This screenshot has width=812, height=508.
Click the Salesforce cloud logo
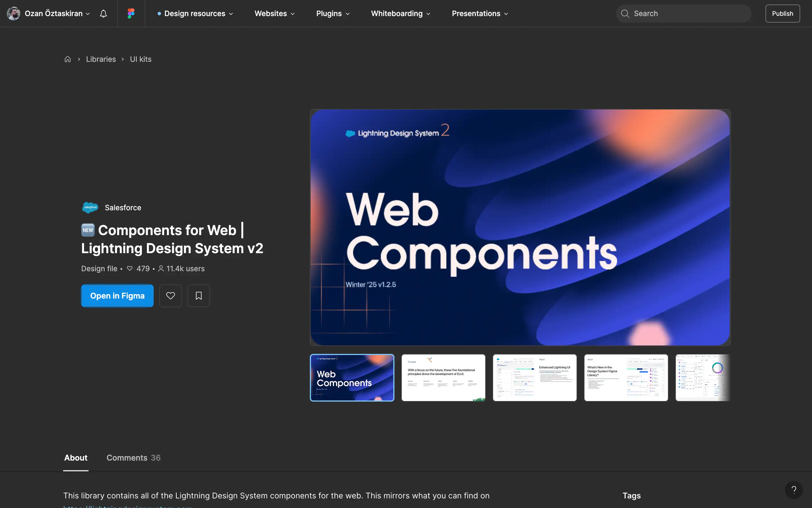[x=90, y=208]
